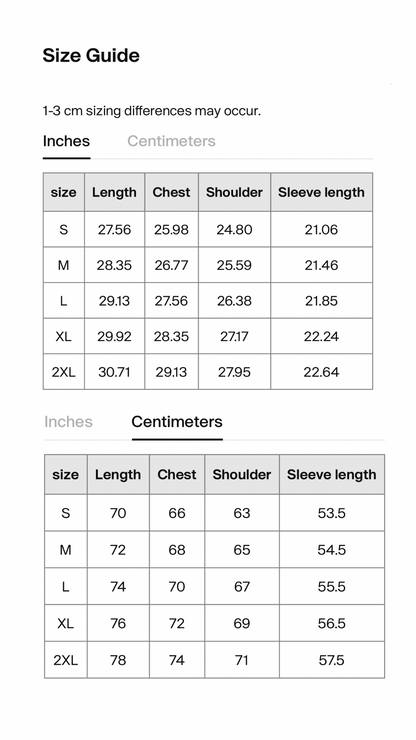Click the 53.5 sleeve length value
Screen dimensions: 416x740
coord(331,513)
